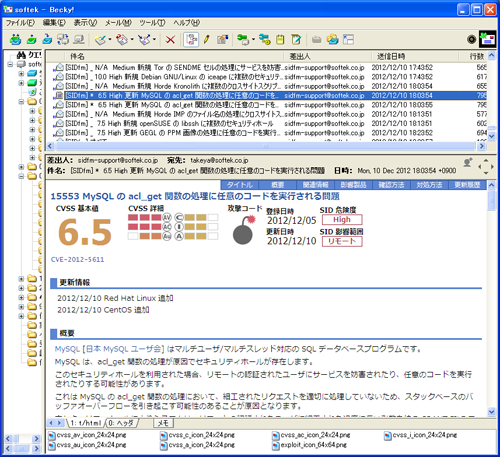Compose a new message with pen-and-paper icon
Image resolution: width=500 pixels, height=457 pixels.
coord(100,40)
